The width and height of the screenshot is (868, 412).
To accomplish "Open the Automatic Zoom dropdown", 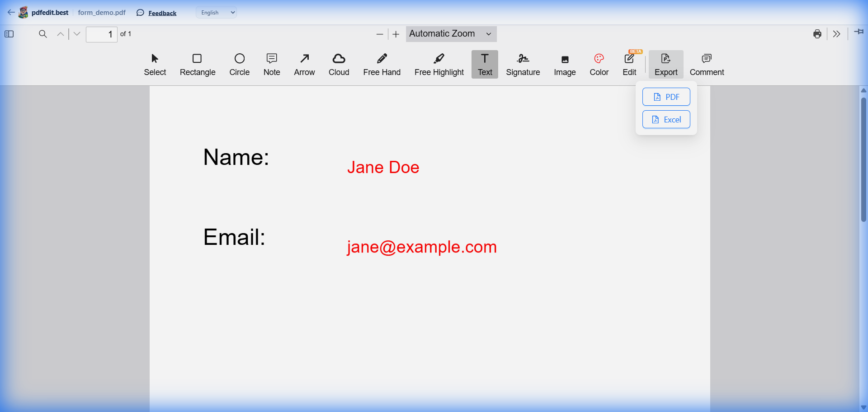I will point(451,33).
